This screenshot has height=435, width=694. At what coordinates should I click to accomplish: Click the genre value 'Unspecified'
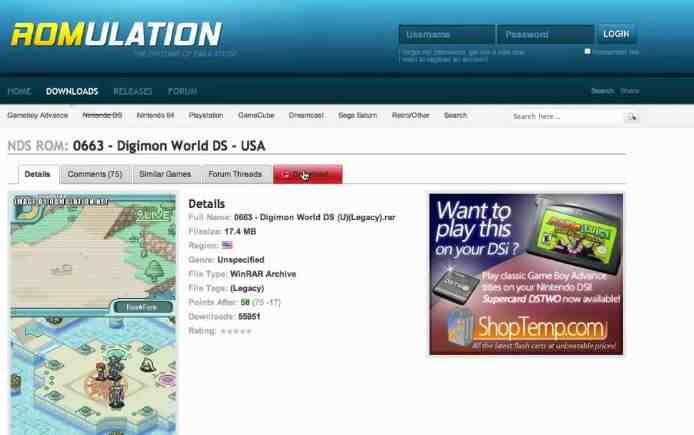click(241, 260)
